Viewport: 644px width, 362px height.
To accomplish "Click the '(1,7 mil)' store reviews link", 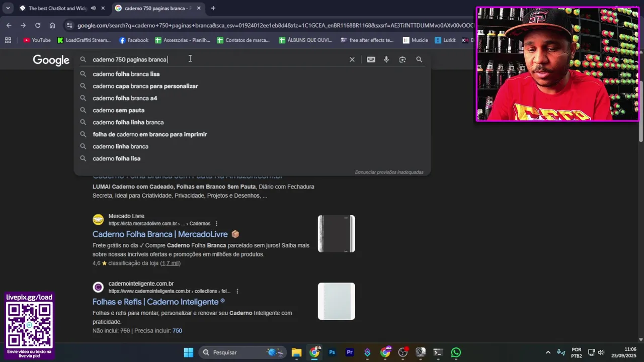I will [171, 263].
